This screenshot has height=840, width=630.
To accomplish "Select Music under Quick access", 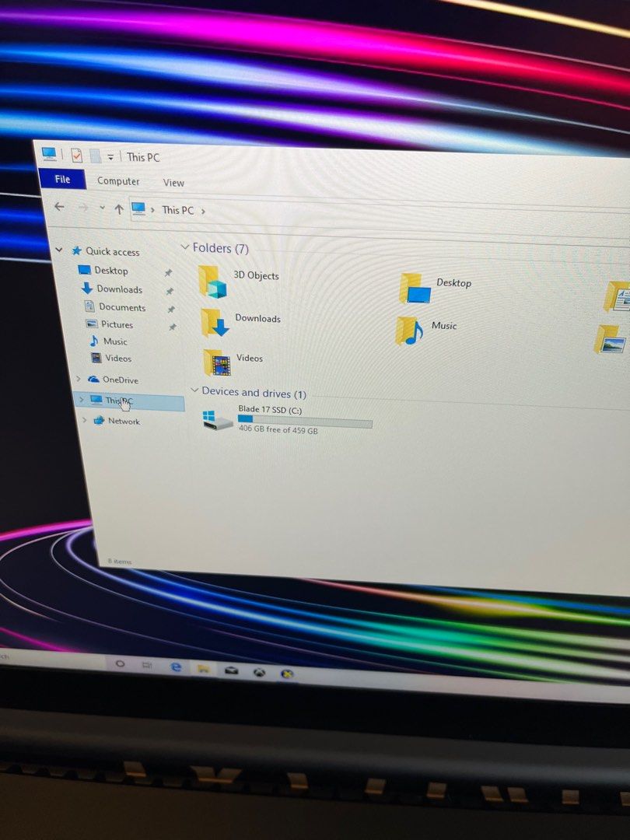I will [115, 341].
